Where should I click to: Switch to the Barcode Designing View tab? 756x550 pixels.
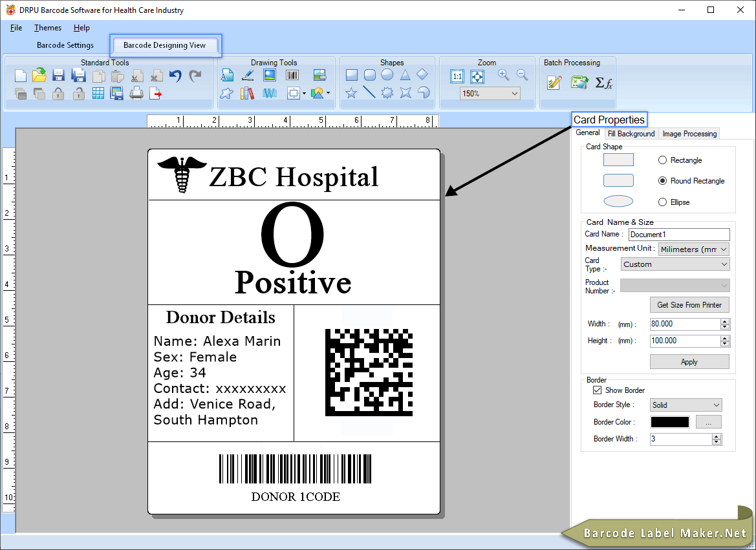point(164,45)
